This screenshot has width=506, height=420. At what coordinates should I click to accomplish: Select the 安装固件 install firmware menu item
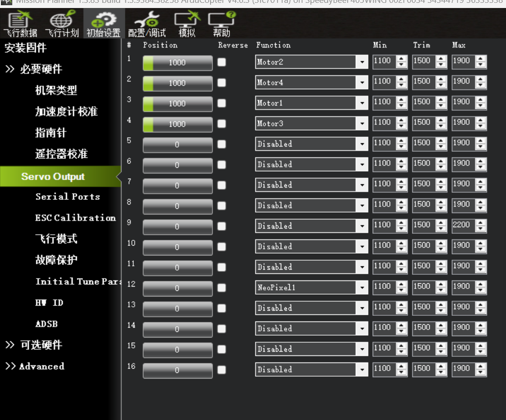(25, 48)
